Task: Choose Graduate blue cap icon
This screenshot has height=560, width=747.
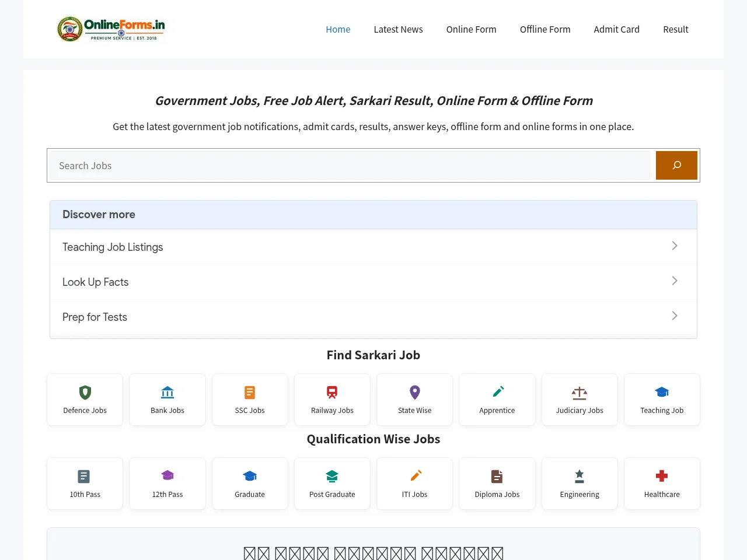Action: click(x=250, y=476)
